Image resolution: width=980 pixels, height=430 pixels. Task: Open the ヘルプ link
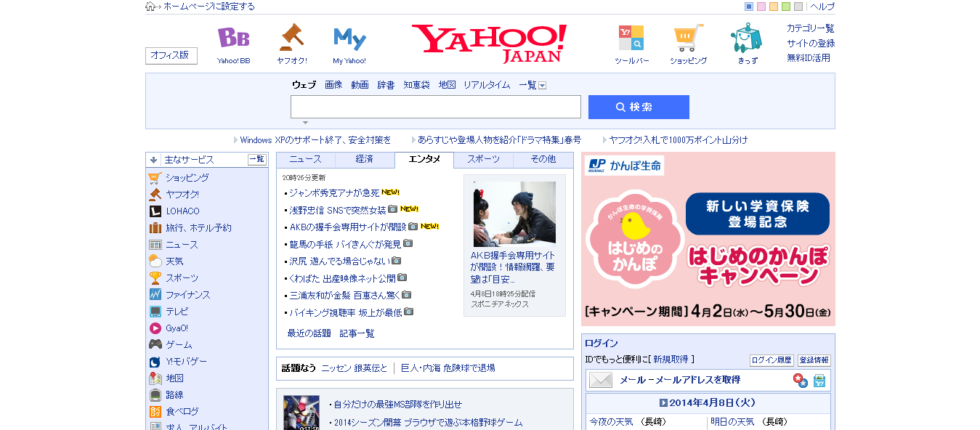point(822,7)
